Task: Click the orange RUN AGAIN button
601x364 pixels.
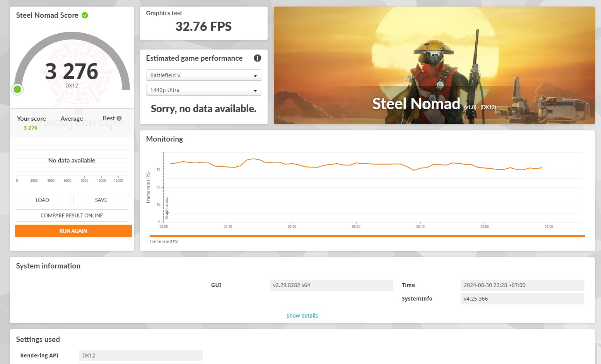Action: coord(73,231)
